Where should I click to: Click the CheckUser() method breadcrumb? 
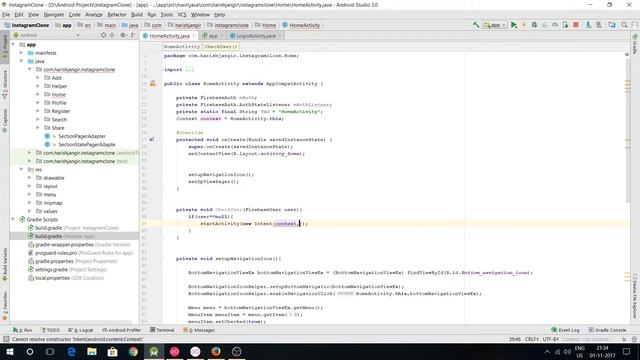(221, 47)
